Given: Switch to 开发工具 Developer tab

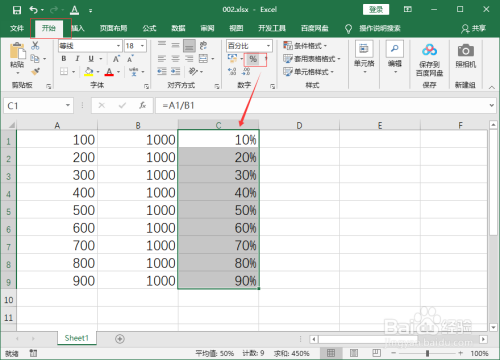Looking at the screenshot, I should (272, 28).
